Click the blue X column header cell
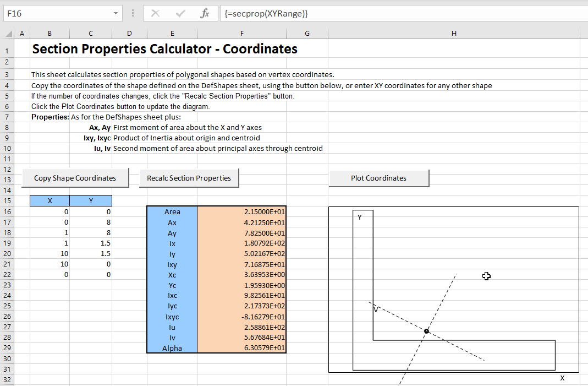The height and width of the screenshot is (386, 588). [x=50, y=201]
